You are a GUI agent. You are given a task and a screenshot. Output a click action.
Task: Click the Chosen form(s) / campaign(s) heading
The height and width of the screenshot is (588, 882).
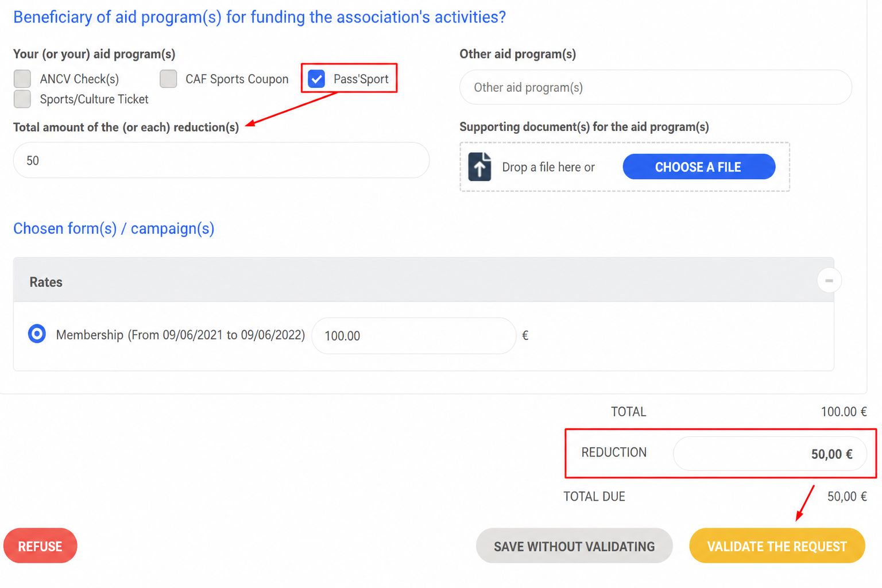[x=114, y=229]
